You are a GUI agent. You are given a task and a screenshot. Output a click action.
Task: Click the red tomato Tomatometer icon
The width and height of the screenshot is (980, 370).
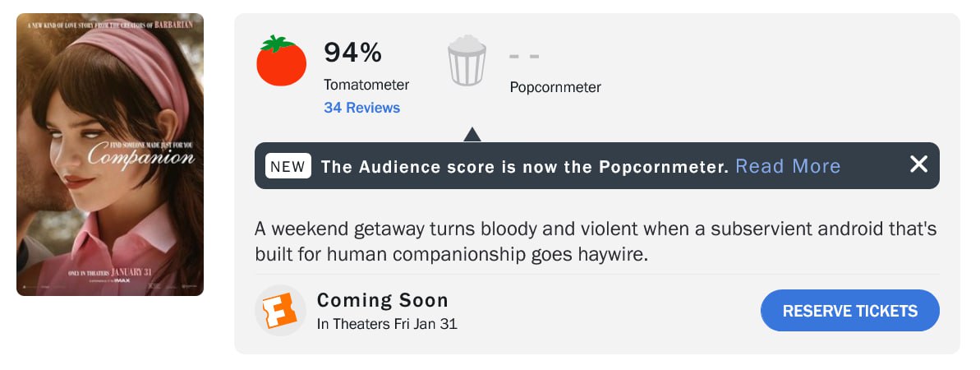(x=281, y=61)
